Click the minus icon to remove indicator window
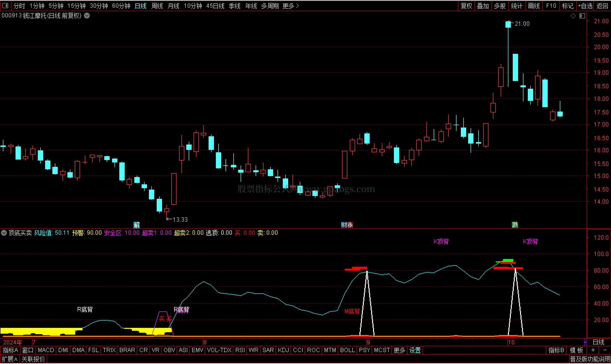Viewport: 611px width, 364px height. point(605,350)
